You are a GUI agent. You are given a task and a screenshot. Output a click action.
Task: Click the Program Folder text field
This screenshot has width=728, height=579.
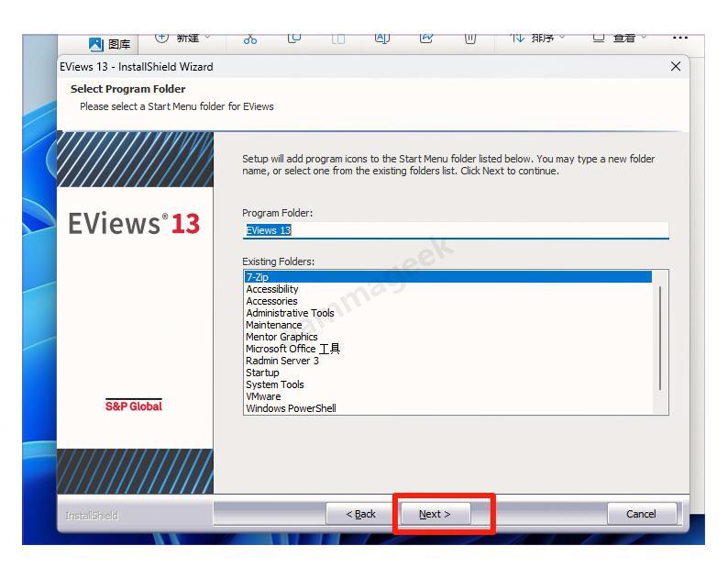tap(456, 230)
